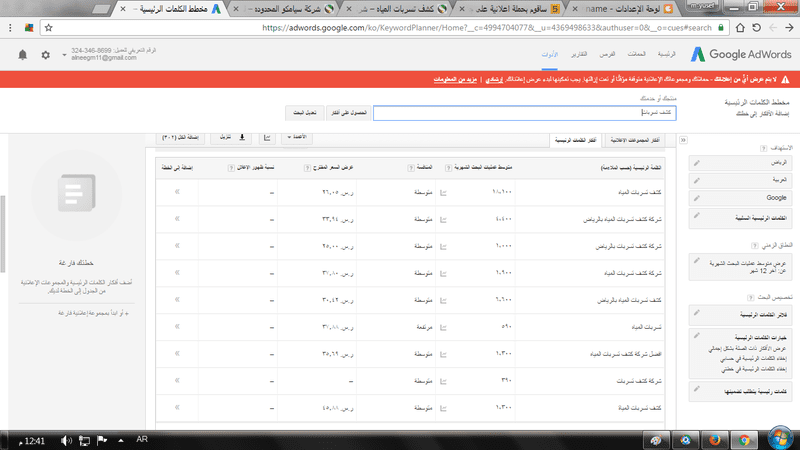Select keyword شركة كشف تسربات المياه بالرياض
The width and height of the screenshot is (800, 450).
[x=622, y=219]
